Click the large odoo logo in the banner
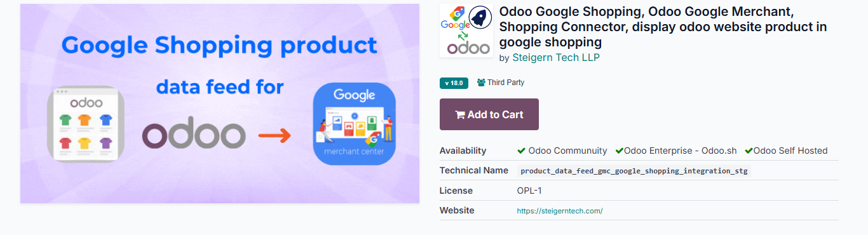The image size is (868, 235). point(194,136)
